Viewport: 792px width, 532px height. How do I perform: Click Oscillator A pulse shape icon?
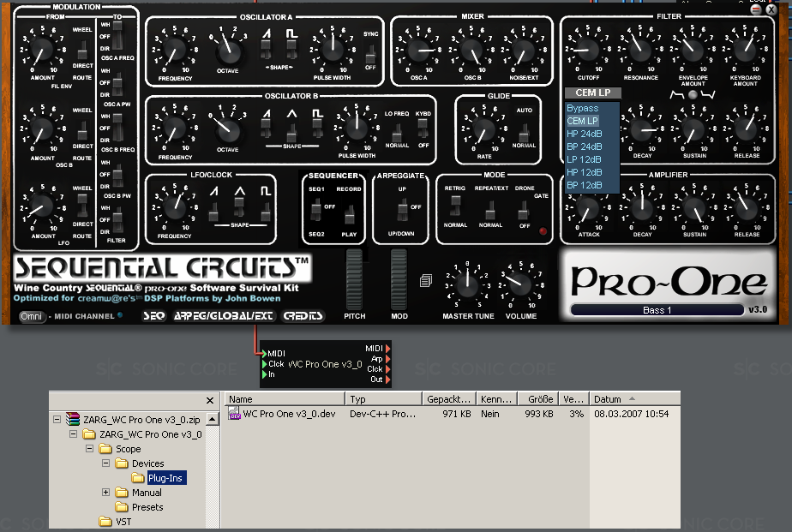291,33
